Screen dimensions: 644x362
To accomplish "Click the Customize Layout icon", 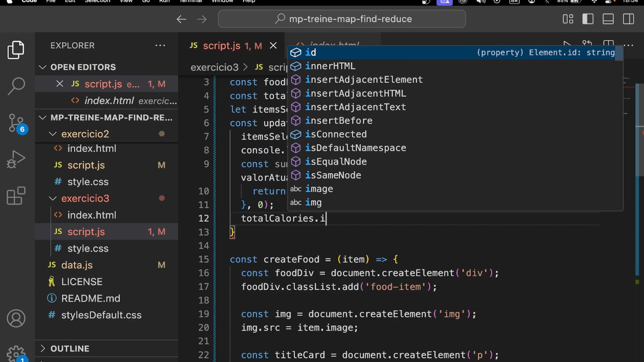I will [x=568, y=19].
